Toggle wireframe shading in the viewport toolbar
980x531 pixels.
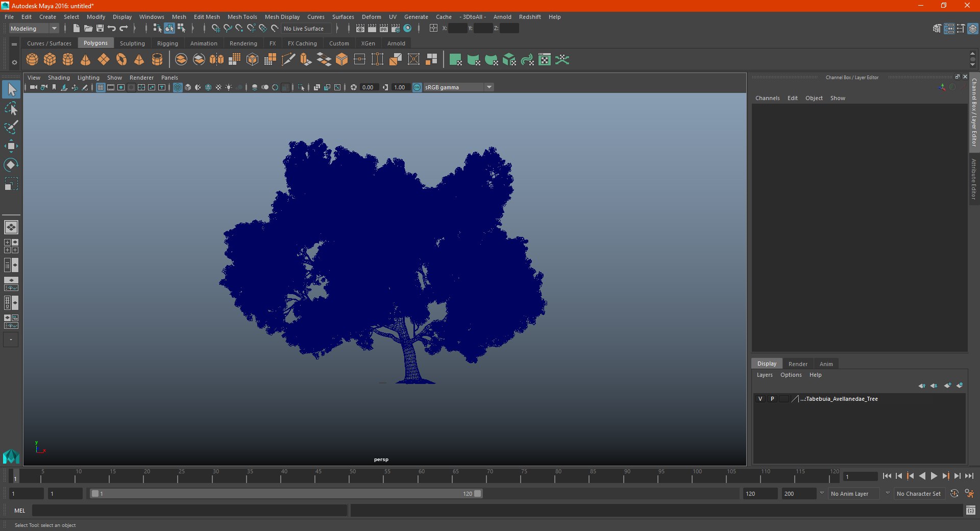click(x=178, y=87)
